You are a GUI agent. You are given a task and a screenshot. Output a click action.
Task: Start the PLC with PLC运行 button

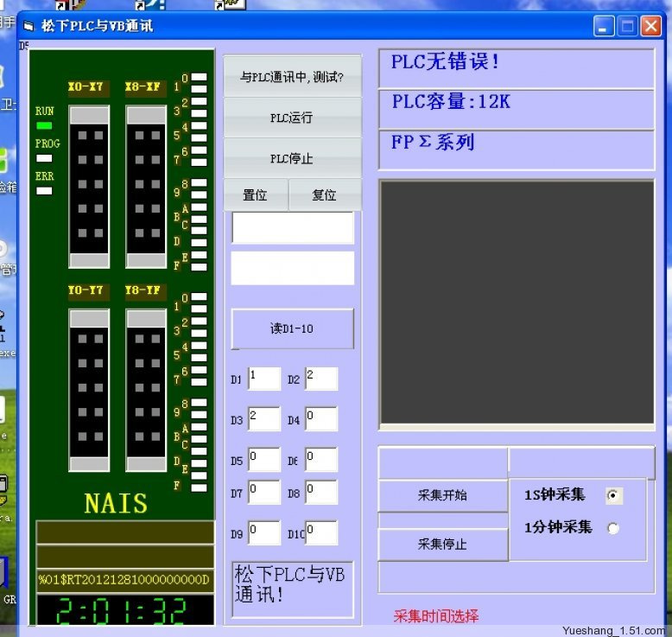click(x=292, y=118)
